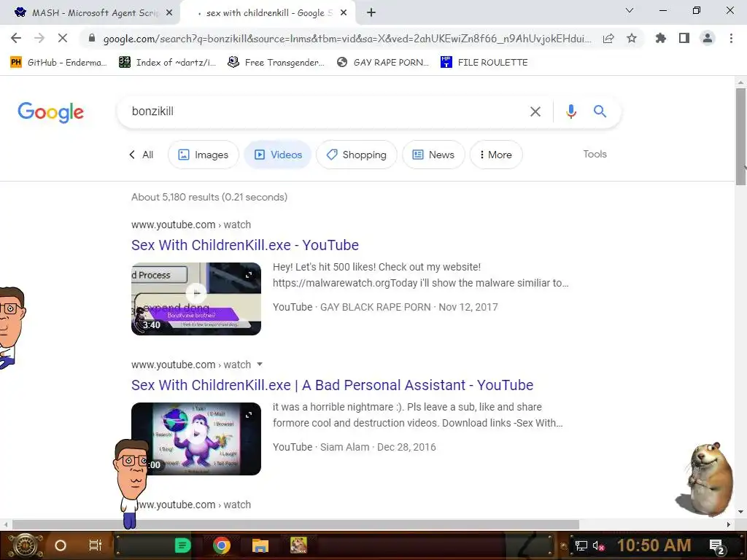This screenshot has height=560, width=747.
Task: Stop the page from loading
Action: coord(63,38)
